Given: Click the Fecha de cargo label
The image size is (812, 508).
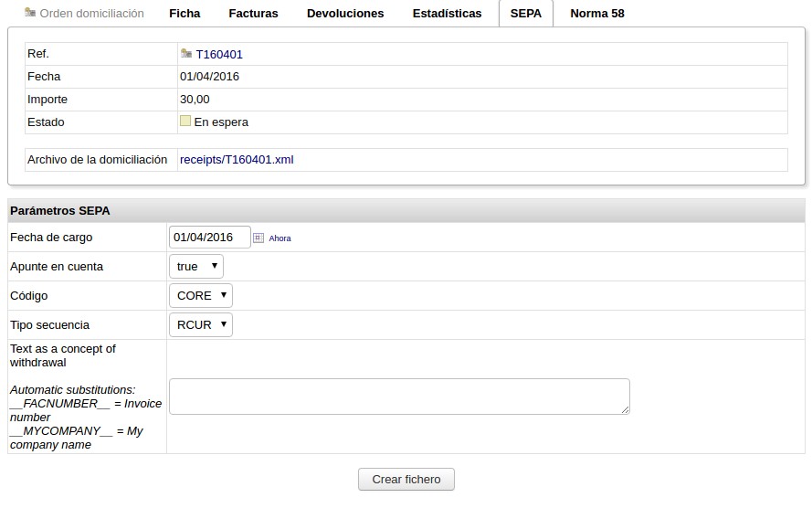Looking at the screenshot, I should tap(51, 238).
